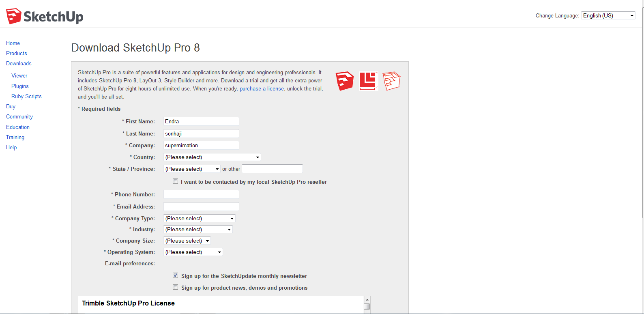Click the First Name field containing Endra
Screen dimensions: 644x314
pos(201,121)
